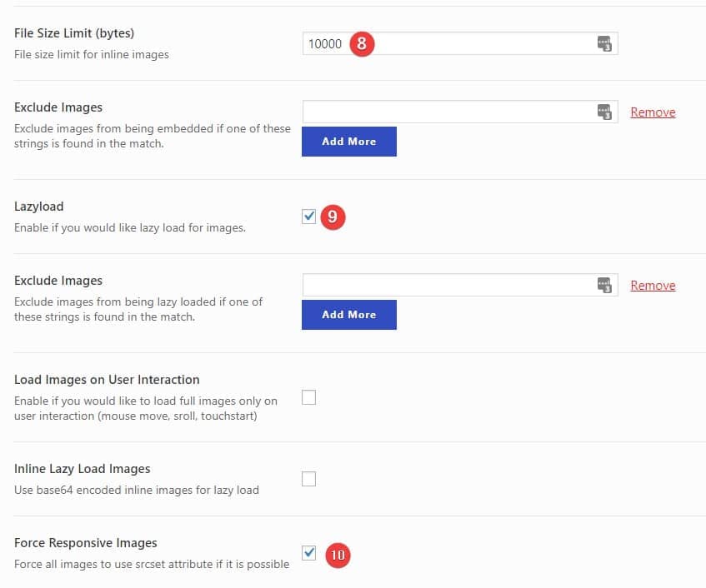706x588 pixels.
Task: Click Add More under first Exclude Images
Action: tap(348, 141)
